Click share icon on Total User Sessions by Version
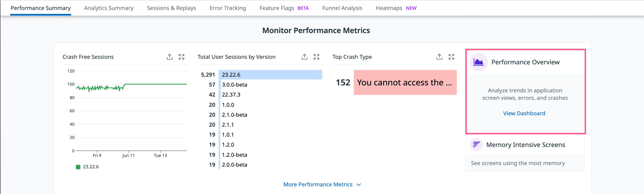Viewport: 644px width, 194px height. coord(304,57)
